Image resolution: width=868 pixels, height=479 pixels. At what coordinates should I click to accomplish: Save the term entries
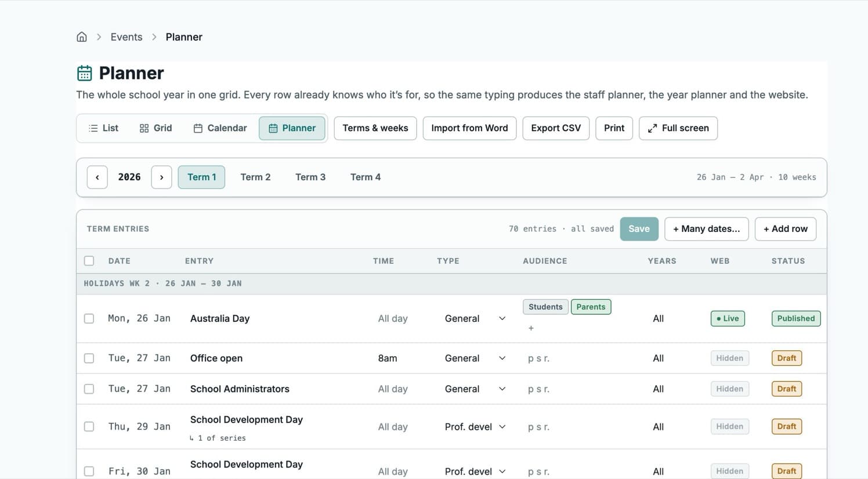tap(639, 229)
